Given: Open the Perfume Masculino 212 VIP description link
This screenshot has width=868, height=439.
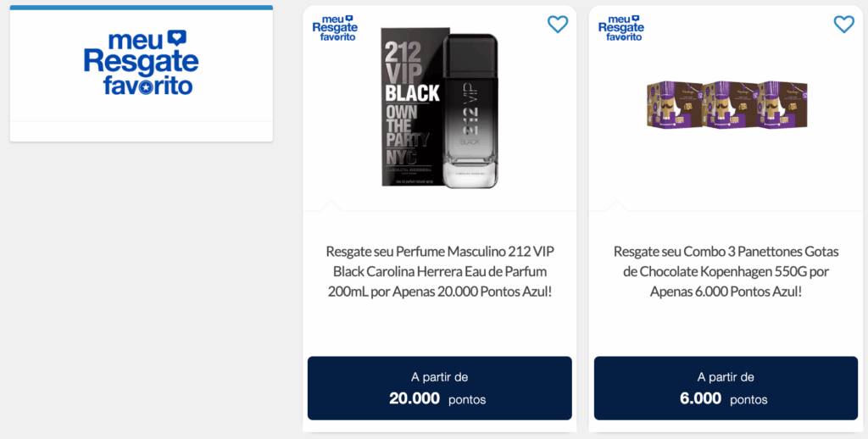Looking at the screenshot, I should click(x=439, y=271).
